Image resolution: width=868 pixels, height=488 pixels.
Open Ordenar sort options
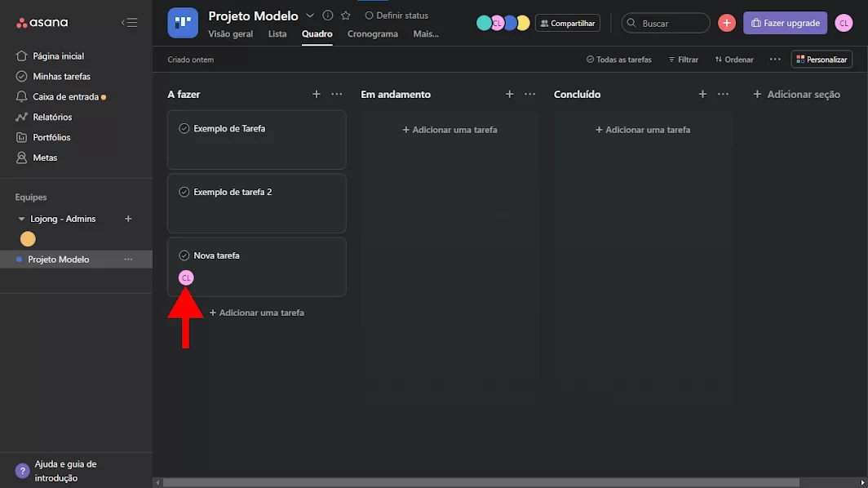coord(734,60)
